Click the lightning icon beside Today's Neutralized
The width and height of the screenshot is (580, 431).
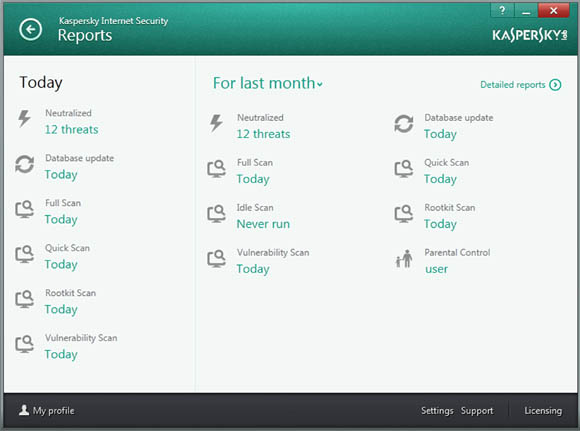[x=24, y=118]
